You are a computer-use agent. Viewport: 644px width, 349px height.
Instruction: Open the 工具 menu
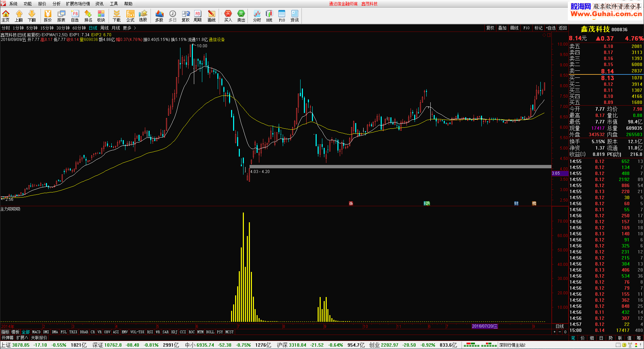[114, 4]
